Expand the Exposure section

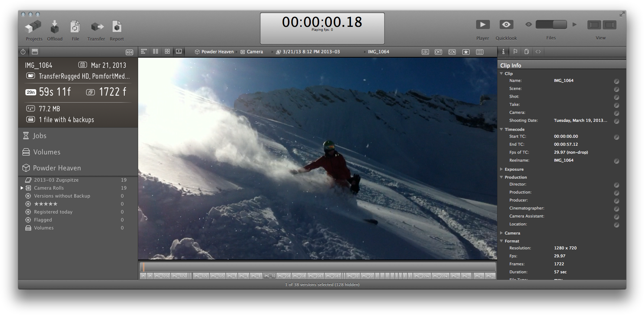coord(501,169)
